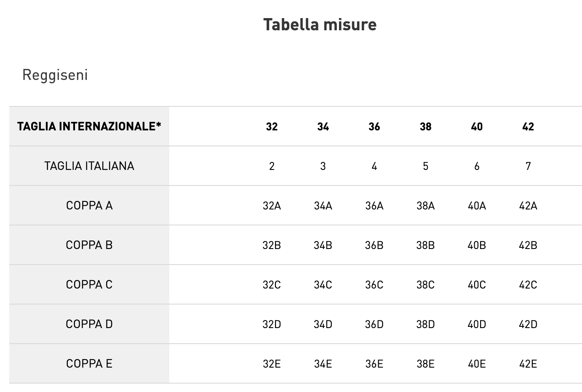Select the COPPA A row label
Viewport: 582px width, 392px height.
[89, 205]
